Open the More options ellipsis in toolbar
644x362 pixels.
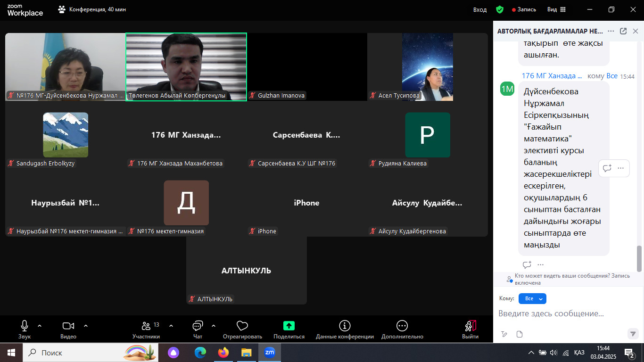(402, 326)
